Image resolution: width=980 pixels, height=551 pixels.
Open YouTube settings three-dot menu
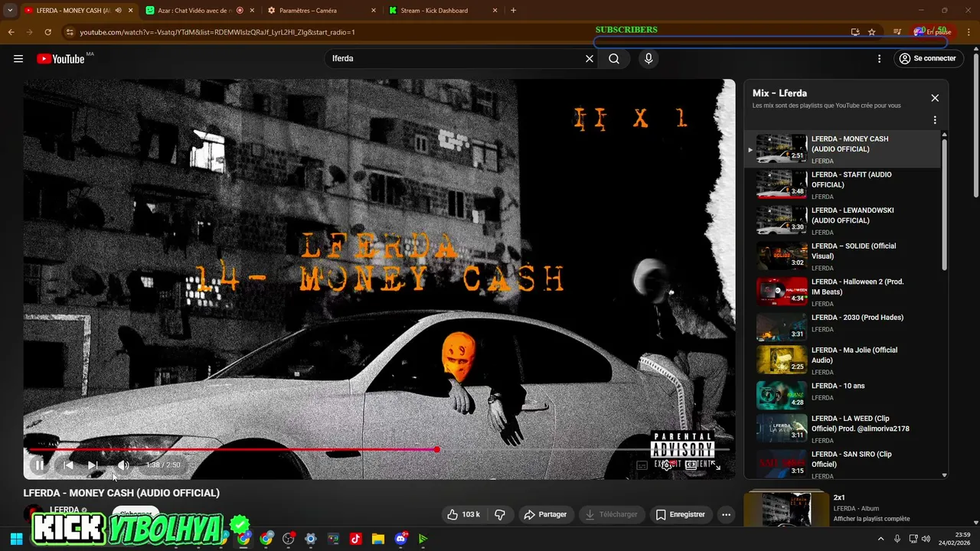pyautogui.click(x=879, y=58)
